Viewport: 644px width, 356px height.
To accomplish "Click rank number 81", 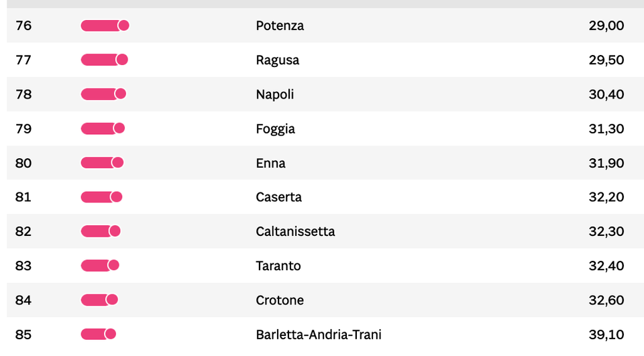I will coord(23,197).
